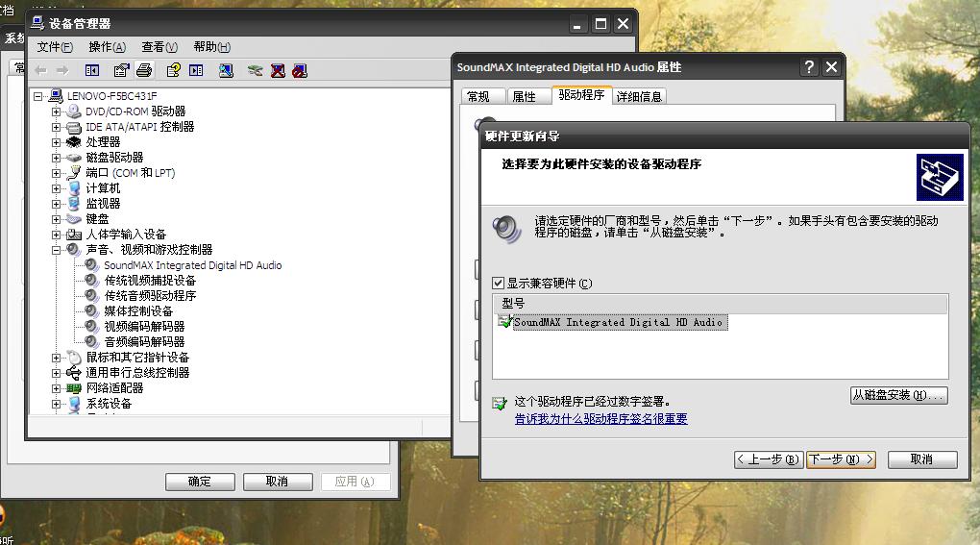Click the Help question-mark toolbar icon
This screenshot has width=980, height=545.
tap(173, 70)
